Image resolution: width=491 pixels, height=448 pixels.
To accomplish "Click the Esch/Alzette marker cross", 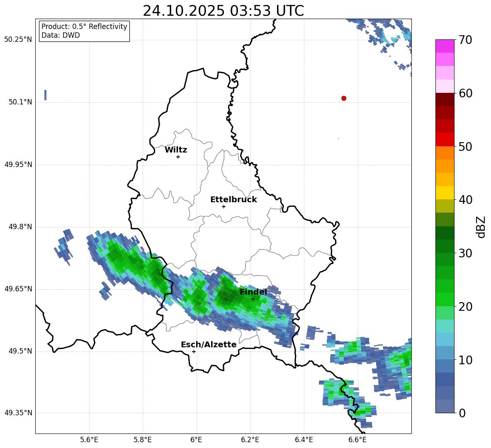I will point(194,351).
